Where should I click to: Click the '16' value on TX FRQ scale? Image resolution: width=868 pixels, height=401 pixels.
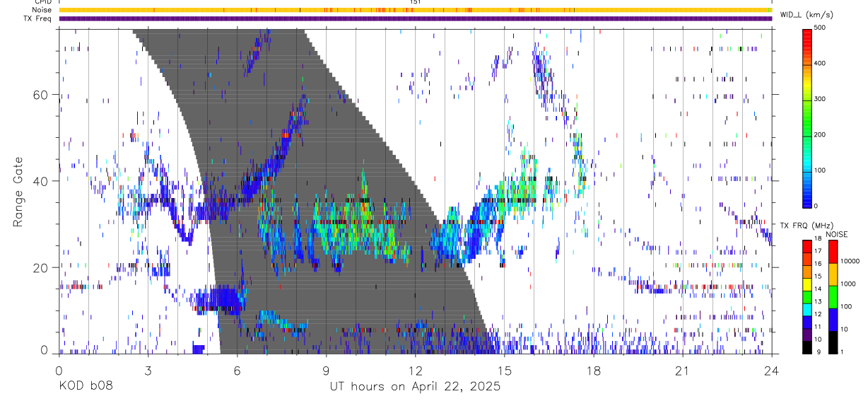[x=819, y=264]
